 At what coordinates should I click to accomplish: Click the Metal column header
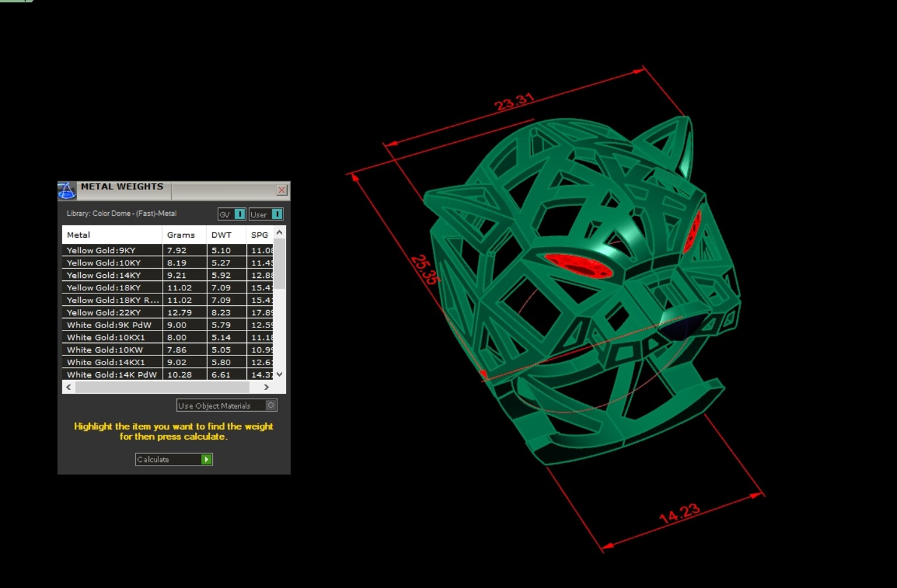[112, 235]
